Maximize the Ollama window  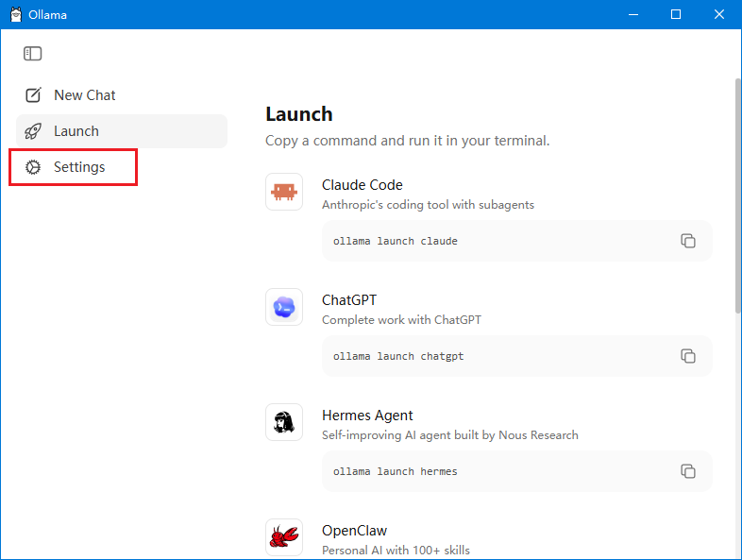(x=676, y=15)
